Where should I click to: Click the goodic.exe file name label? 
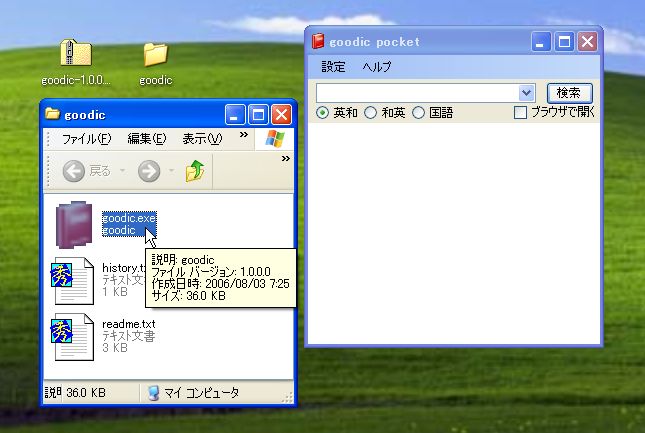(x=129, y=218)
